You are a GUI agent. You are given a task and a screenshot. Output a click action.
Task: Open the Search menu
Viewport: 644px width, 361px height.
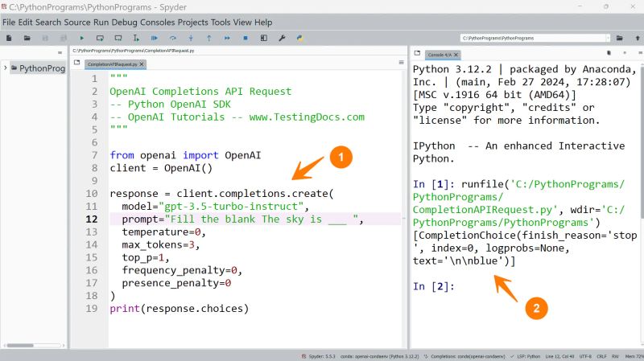point(48,23)
